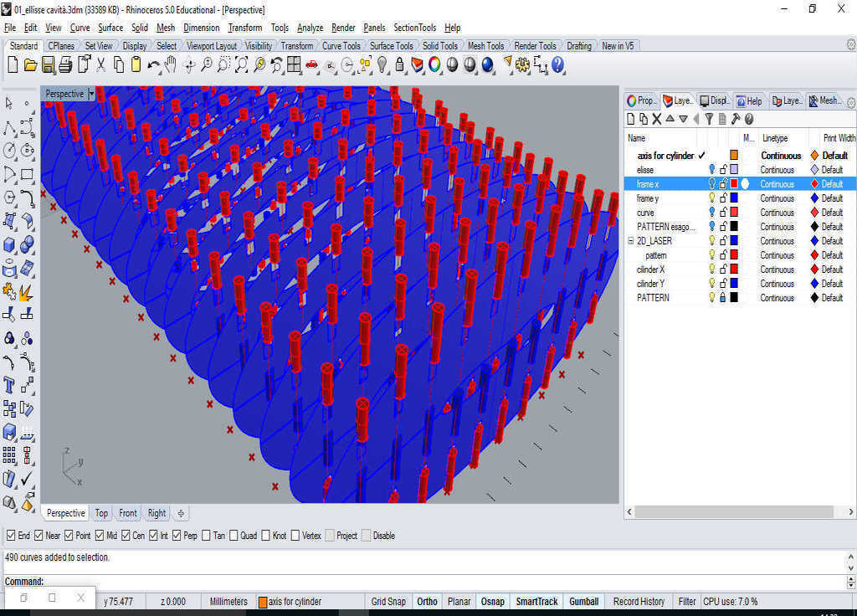The width and height of the screenshot is (857, 616).
Task: Toggle Ortho in status bar
Action: coord(427,601)
